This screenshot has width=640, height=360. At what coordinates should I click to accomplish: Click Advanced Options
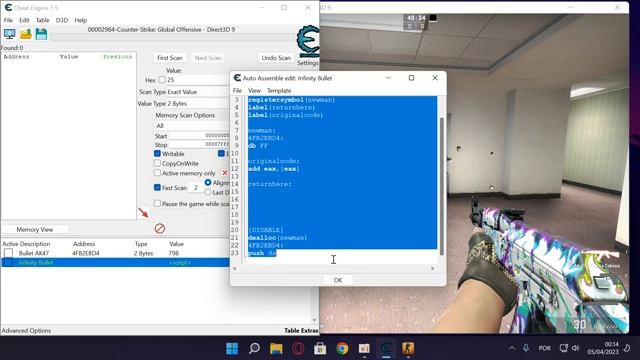point(26,331)
